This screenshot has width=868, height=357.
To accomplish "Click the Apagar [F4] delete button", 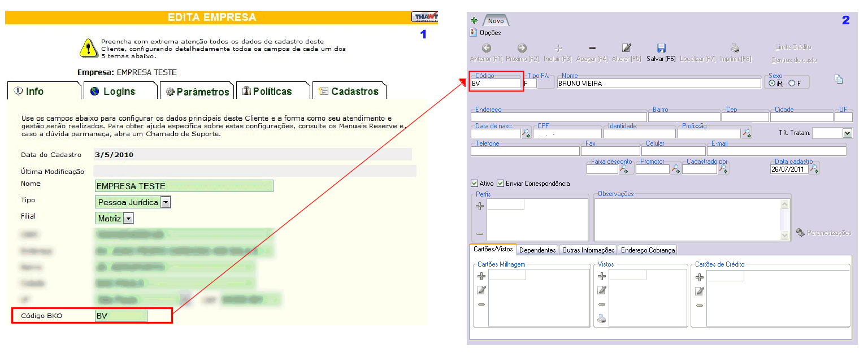I will coord(592,53).
